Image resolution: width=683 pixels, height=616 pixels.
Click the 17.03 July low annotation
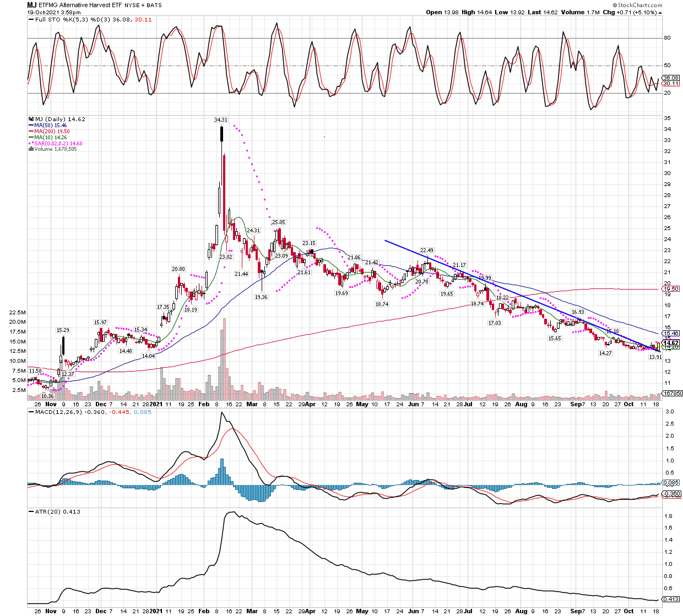(495, 323)
